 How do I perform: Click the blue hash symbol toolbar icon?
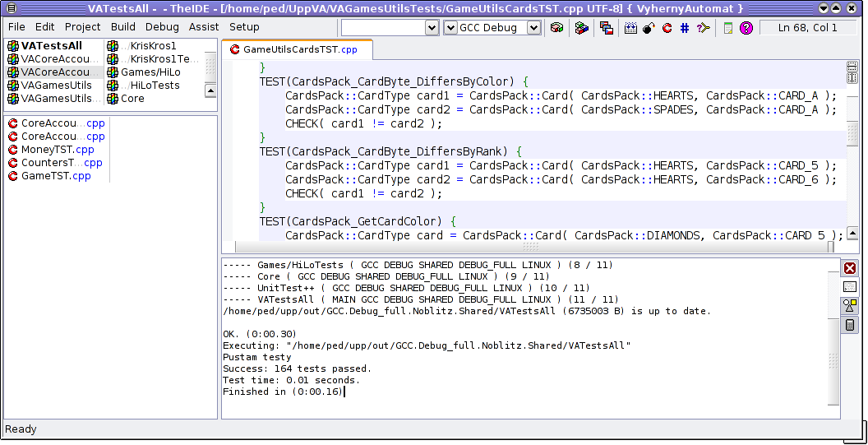685,28
